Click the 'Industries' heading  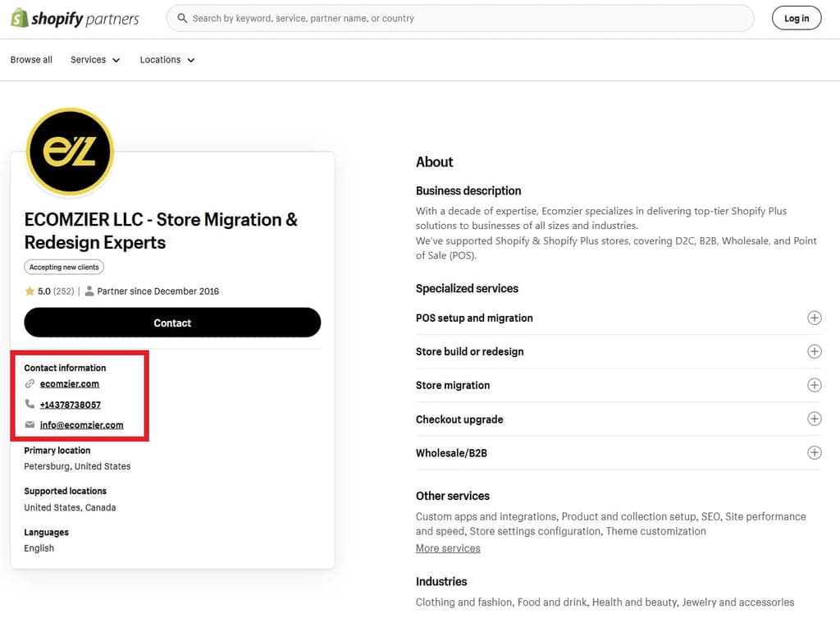click(x=441, y=581)
